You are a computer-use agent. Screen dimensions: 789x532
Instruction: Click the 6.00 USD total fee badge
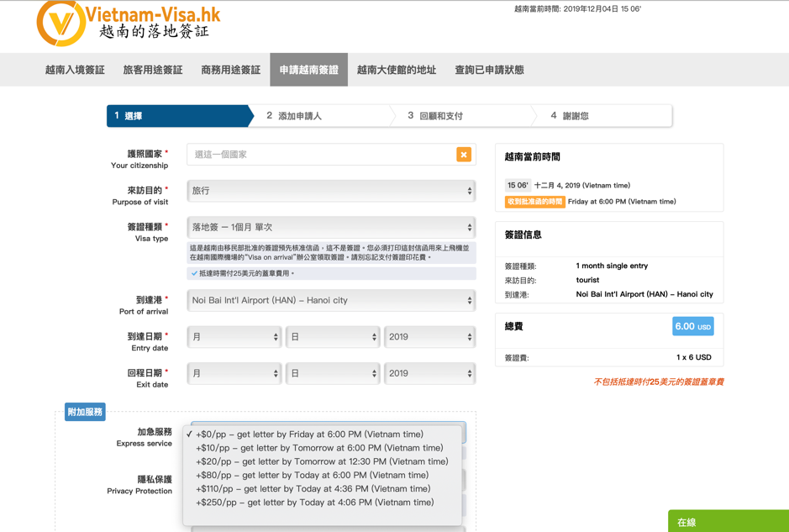692,327
